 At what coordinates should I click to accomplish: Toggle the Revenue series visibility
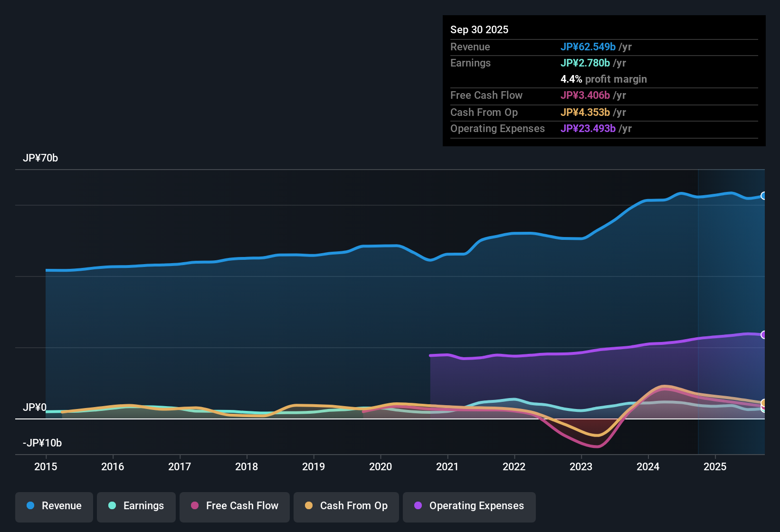pyautogui.click(x=54, y=506)
